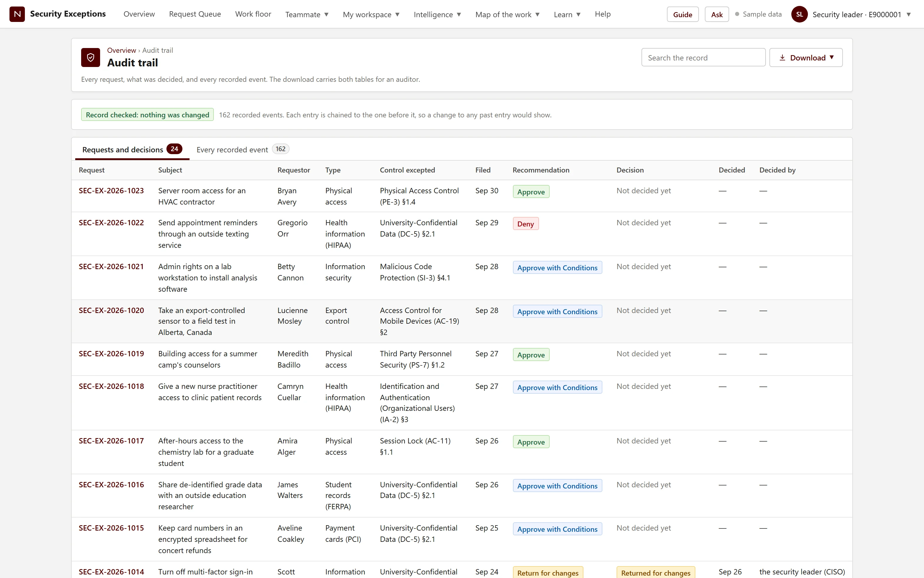Click Approve badge for SEC-EX-2026-1023
Viewport: 924px width, 578px height.
click(531, 191)
